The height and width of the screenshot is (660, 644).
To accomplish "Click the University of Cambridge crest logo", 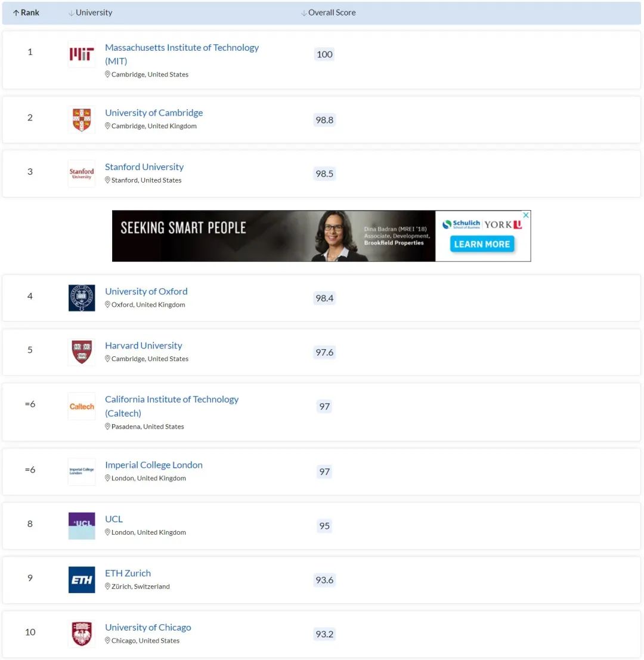I will point(82,119).
